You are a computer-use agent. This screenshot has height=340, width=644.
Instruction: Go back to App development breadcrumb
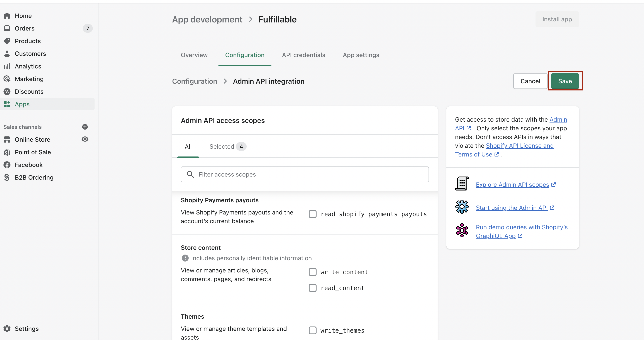[207, 19]
